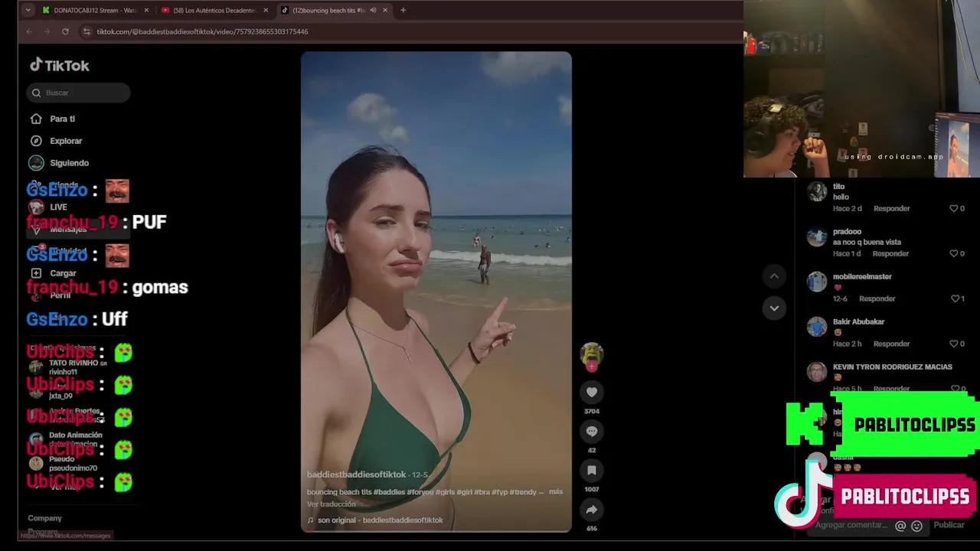
Task: Reply to Bakir Abubakar's comment
Action: pos(892,344)
